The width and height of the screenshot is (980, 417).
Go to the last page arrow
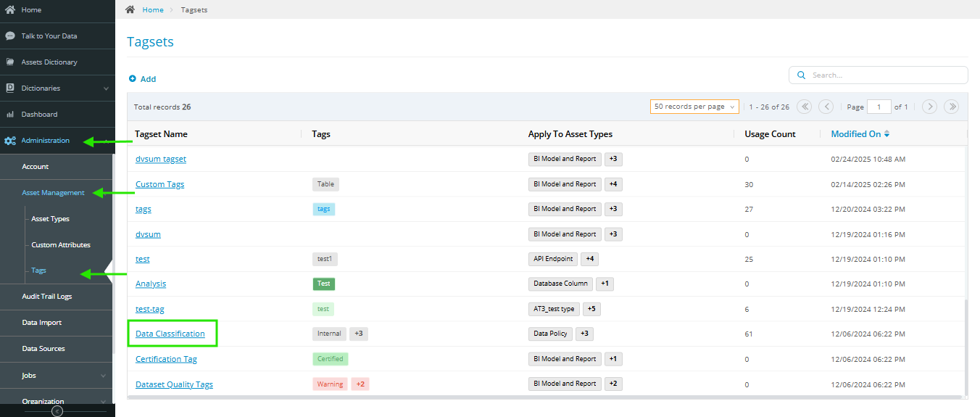[951, 107]
